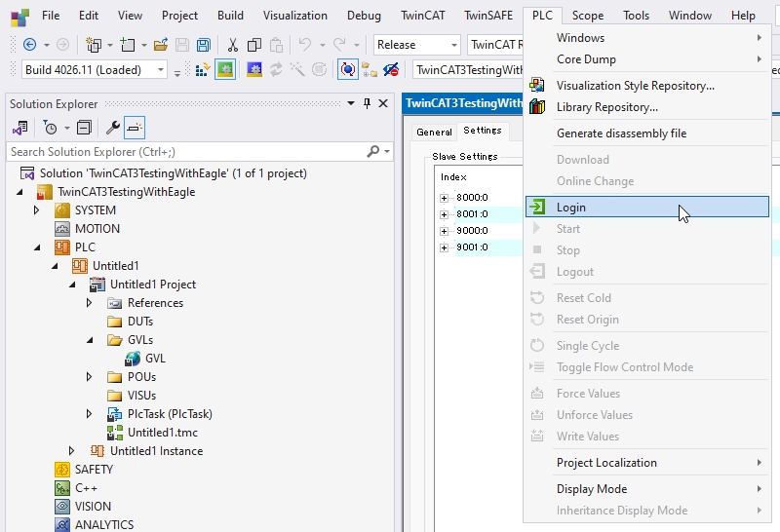Viewport: 780px width, 532px height.
Task: Expand index 9001:0 entry
Action: pos(444,247)
